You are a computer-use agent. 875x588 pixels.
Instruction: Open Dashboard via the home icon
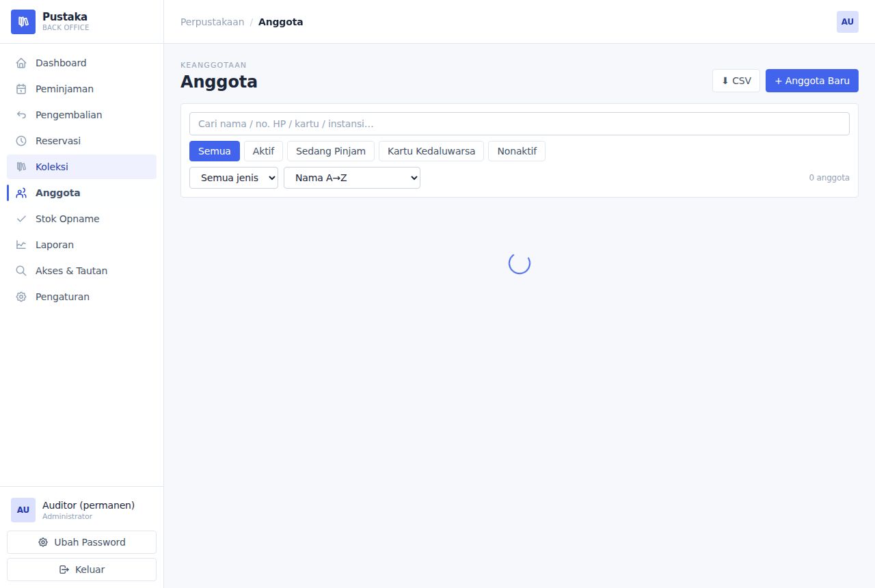21,63
